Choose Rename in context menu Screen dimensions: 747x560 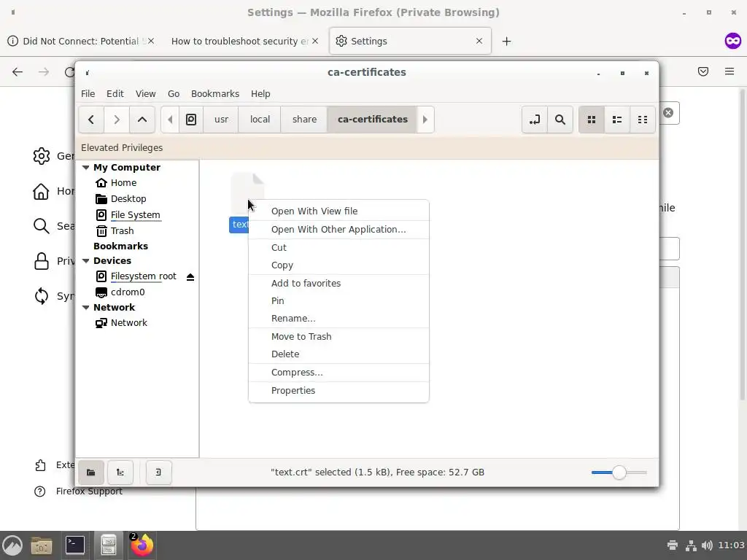[x=338, y=319]
